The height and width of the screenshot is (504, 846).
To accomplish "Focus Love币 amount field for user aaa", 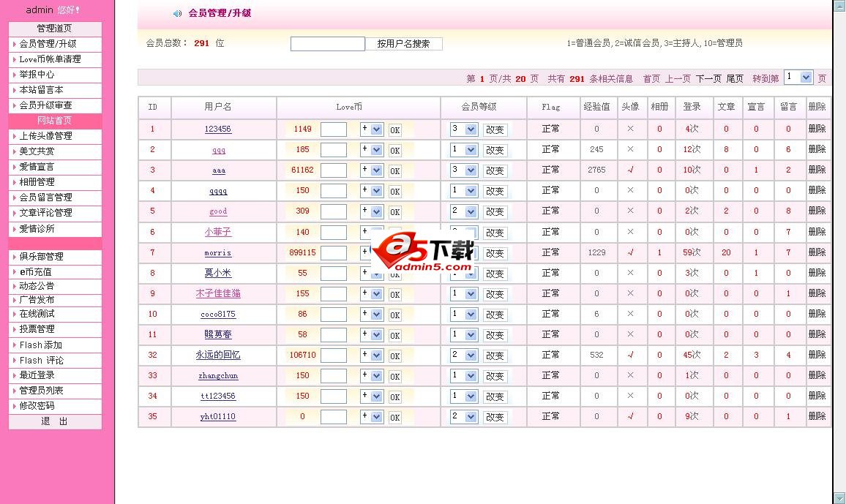I will [334, 170].
